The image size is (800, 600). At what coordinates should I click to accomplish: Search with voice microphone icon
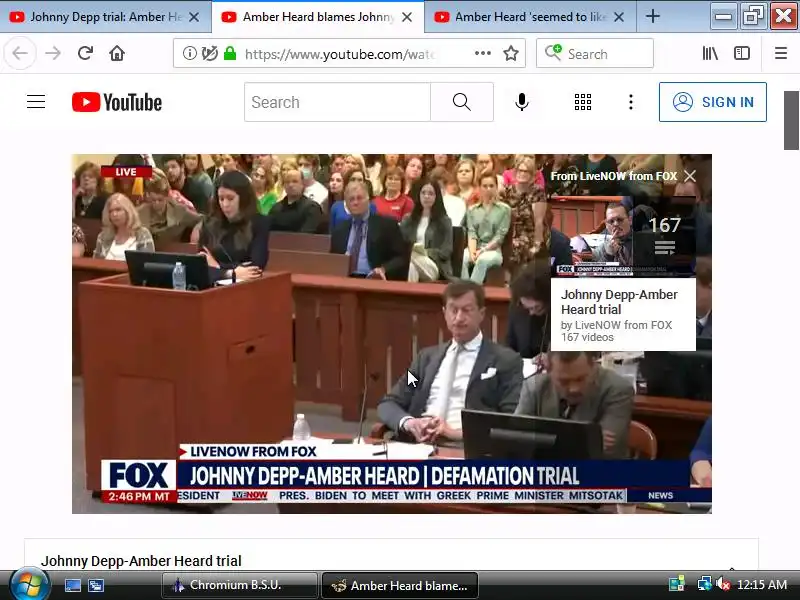pyautogui.click(x=521, y=102)
